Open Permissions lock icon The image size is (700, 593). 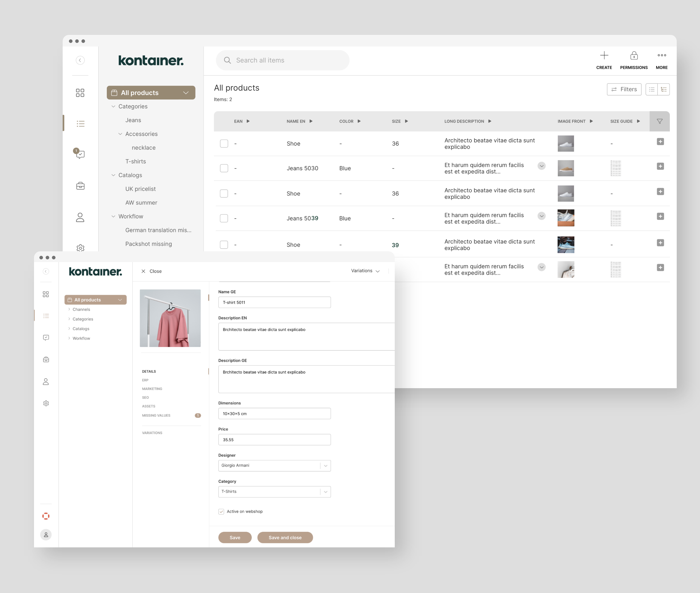click(x=634, y=55)
